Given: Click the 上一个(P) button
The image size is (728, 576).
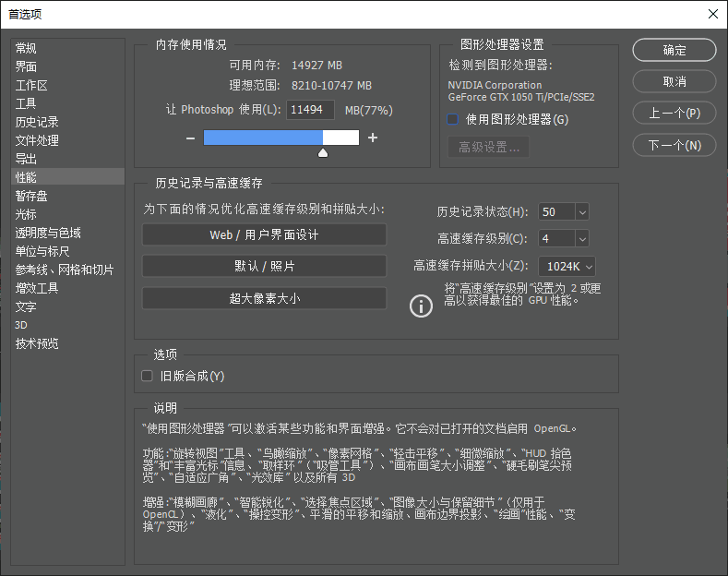Looking at the screenshot, I should tap(674, 114).
